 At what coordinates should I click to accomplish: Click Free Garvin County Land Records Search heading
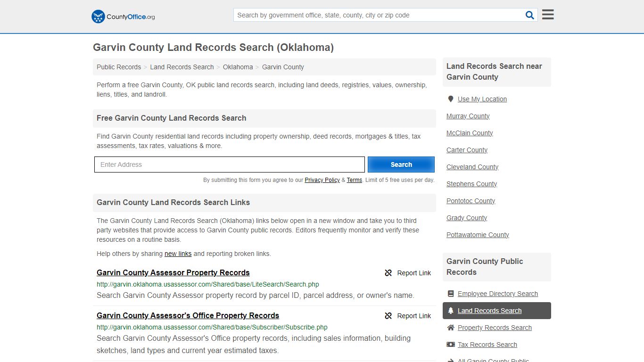point(172,118)
